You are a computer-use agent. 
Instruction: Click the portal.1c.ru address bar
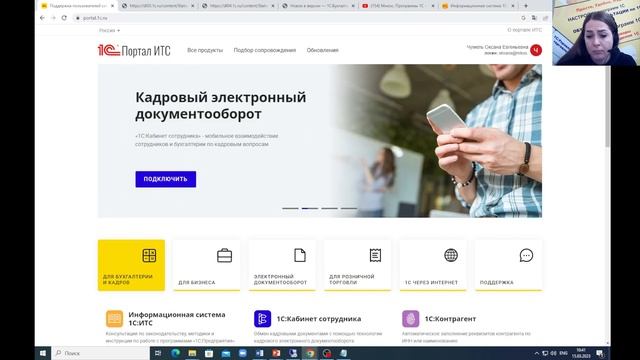(x=298, y=18)
